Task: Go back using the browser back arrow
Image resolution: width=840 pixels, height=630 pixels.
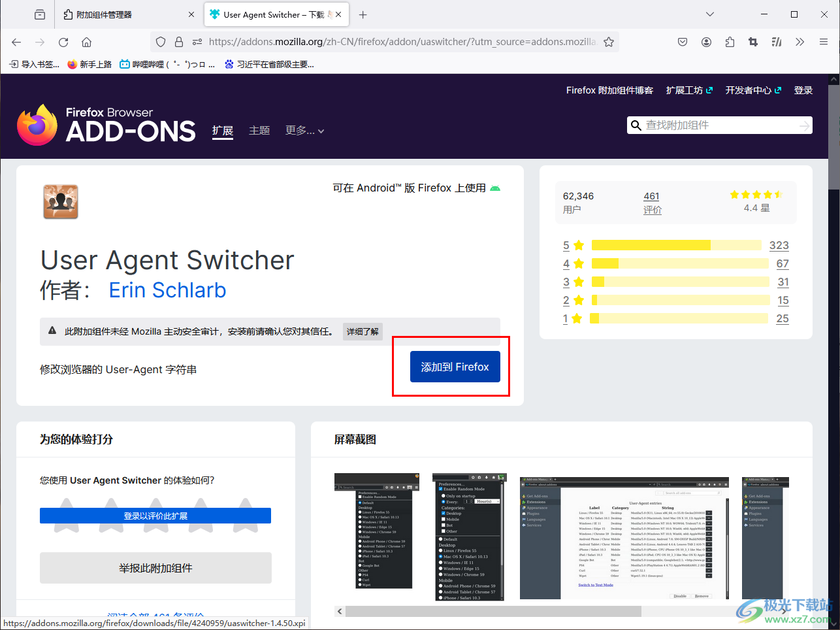Action: click(x=16, y=42)
